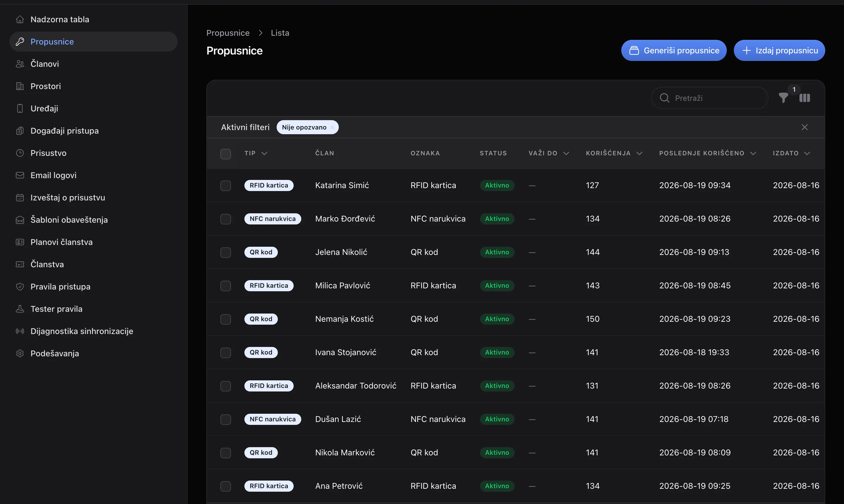The image size is (844, 504).
Task: Go to Članovi in the sidebar
Action: [93, 64]
